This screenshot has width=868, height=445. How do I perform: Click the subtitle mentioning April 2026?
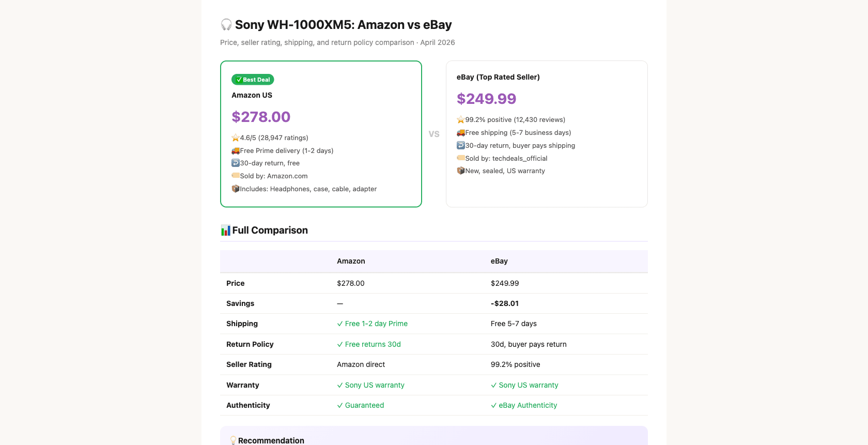337,42
